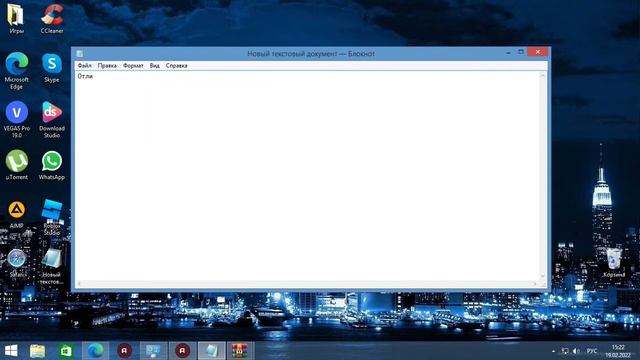
Task: Select the Игры folder on the desktop
Action: coord(16,19)
